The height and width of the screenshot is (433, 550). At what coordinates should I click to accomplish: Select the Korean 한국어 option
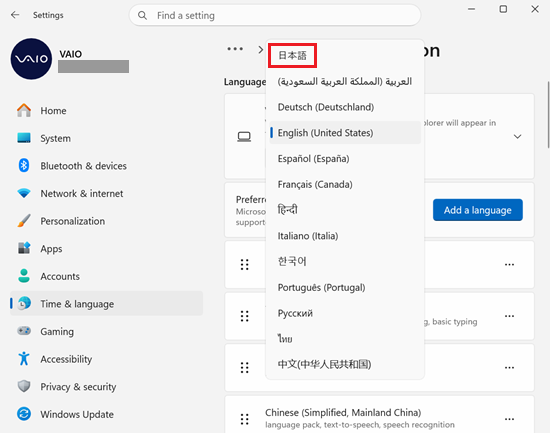tap(345, 261)
